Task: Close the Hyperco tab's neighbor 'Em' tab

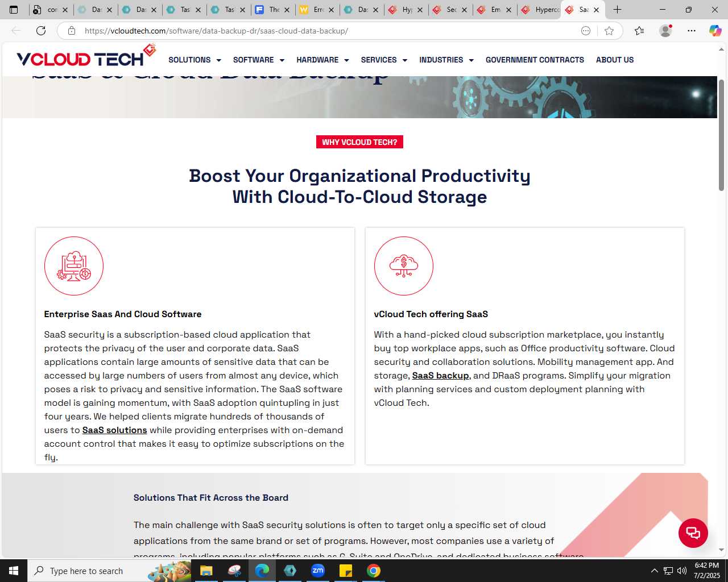Action: [508, 10]
